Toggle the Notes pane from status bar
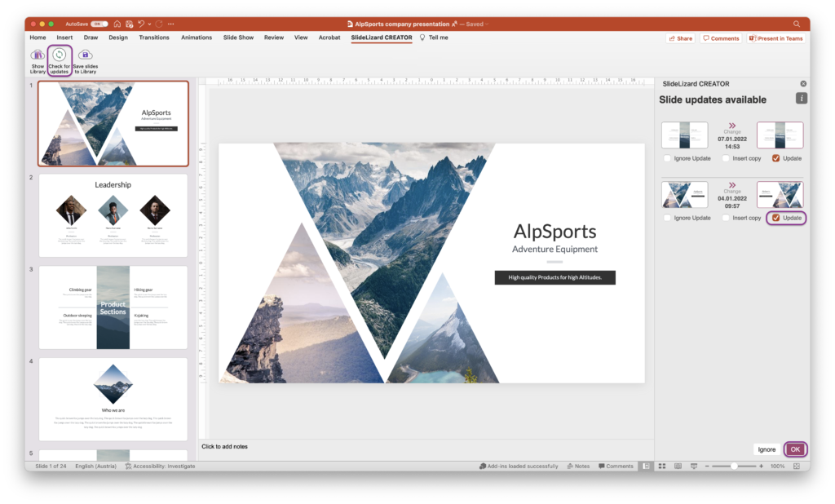Viewport: 835px width, 504px height. 578,466
